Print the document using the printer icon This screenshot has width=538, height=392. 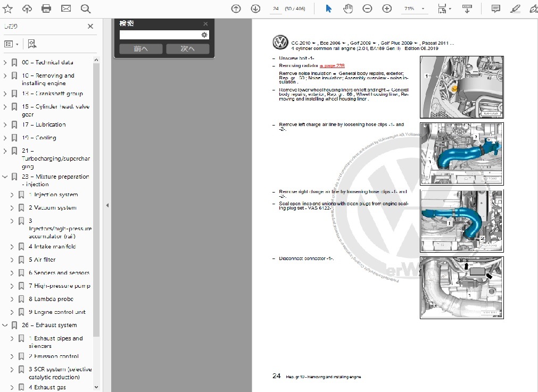(46, 9)
